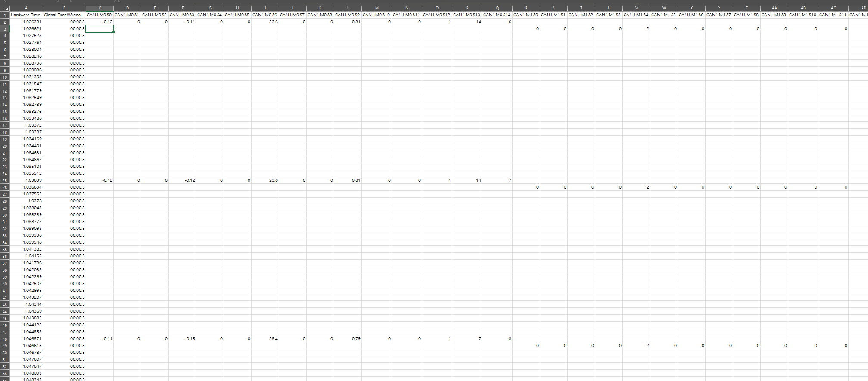868x381 pixels.
Task: Select the cell with value 1.03372
Action: tap(26, 125)
